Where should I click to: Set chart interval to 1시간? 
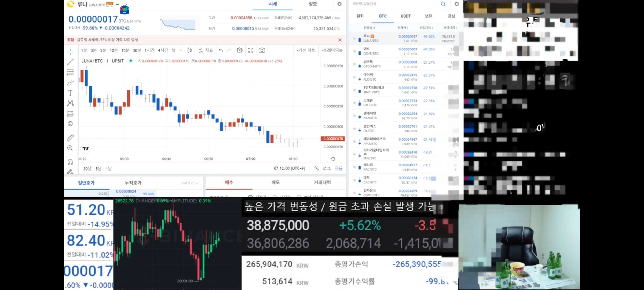coord(150,50)
